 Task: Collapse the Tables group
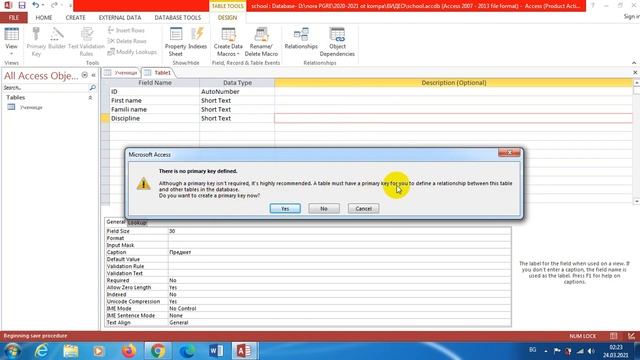90,98
